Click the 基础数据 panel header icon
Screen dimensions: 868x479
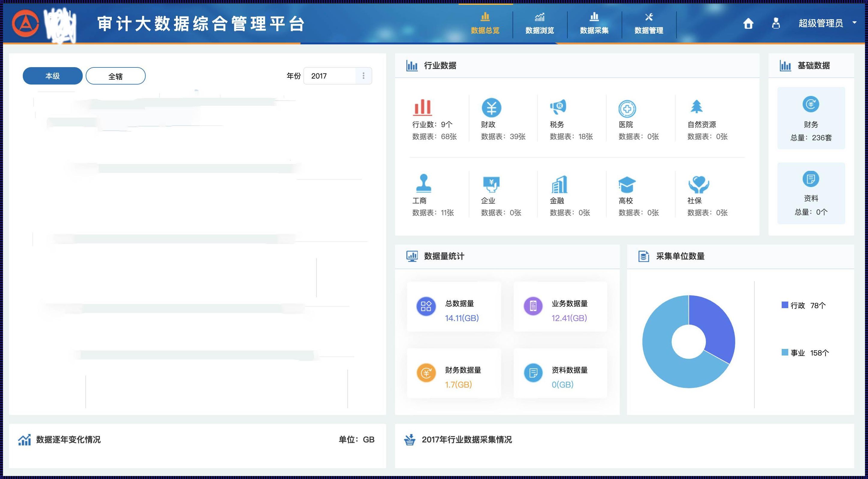(x=785, y=65)
